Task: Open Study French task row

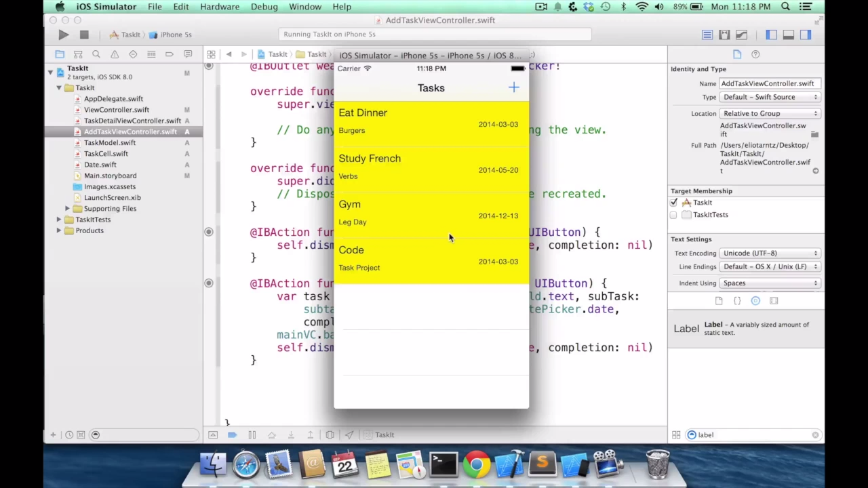Action: click(x=431, y=170)
